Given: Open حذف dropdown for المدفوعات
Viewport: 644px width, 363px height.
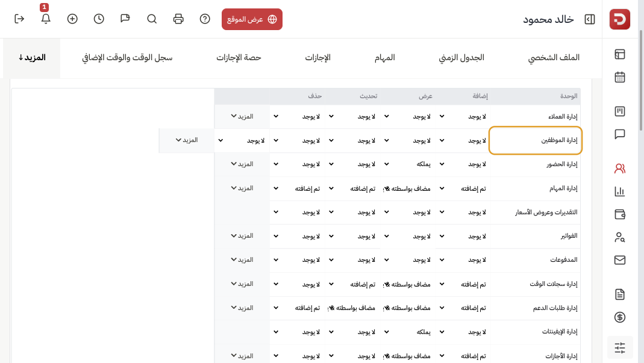Looking at the screenshot, I should coord(297,260).
